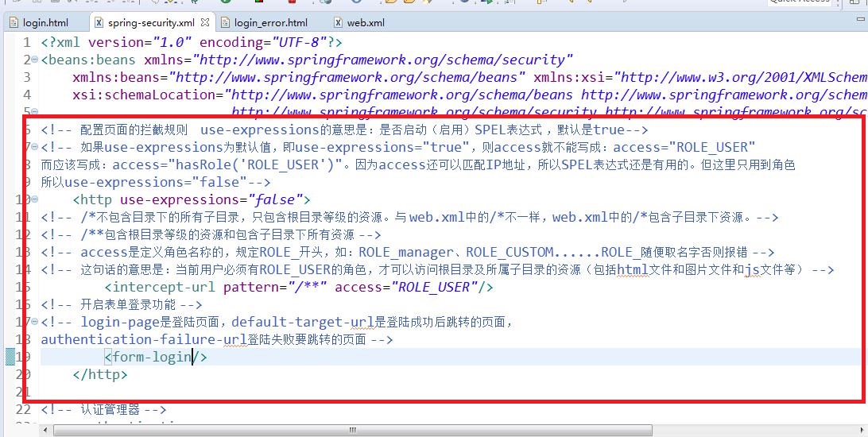Screen dimensions: 868x437
Task: Collapse the beans:beans fold on line 2
Action: (x=35, y=60)
